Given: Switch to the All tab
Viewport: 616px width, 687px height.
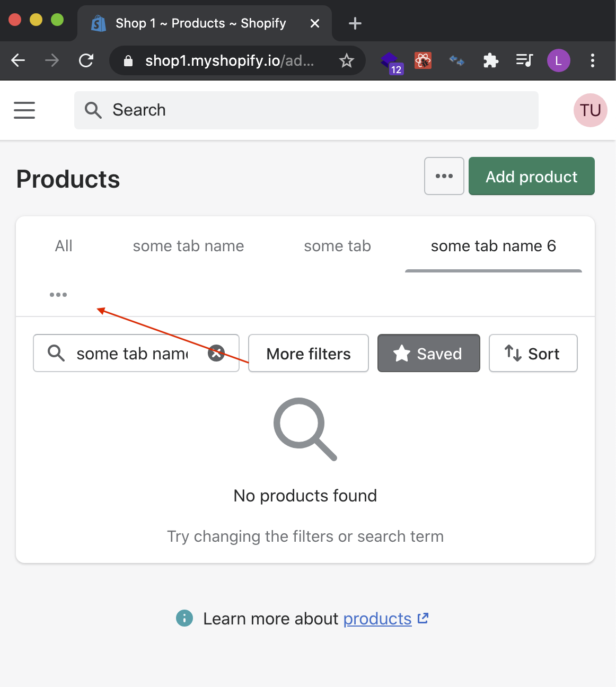Looking at the screenshot, I should (x=64, y=246).
